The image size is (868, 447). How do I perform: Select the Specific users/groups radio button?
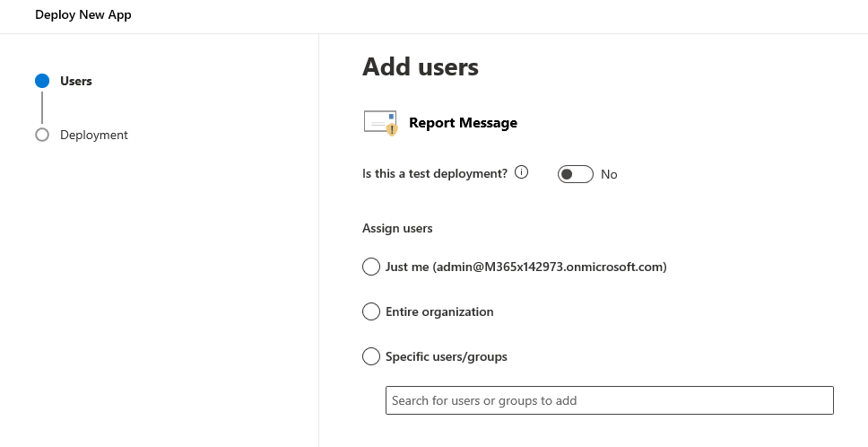pyautogui.click(x=371, y=356)
